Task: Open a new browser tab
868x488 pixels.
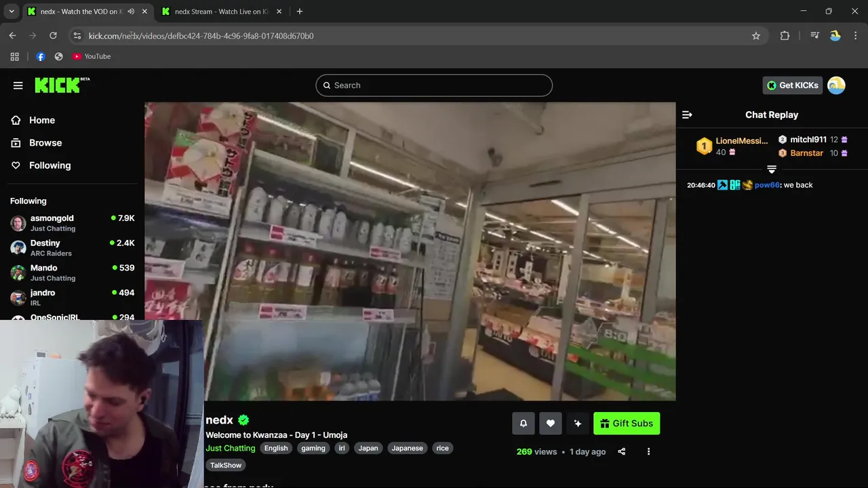Action: (300, 12)
